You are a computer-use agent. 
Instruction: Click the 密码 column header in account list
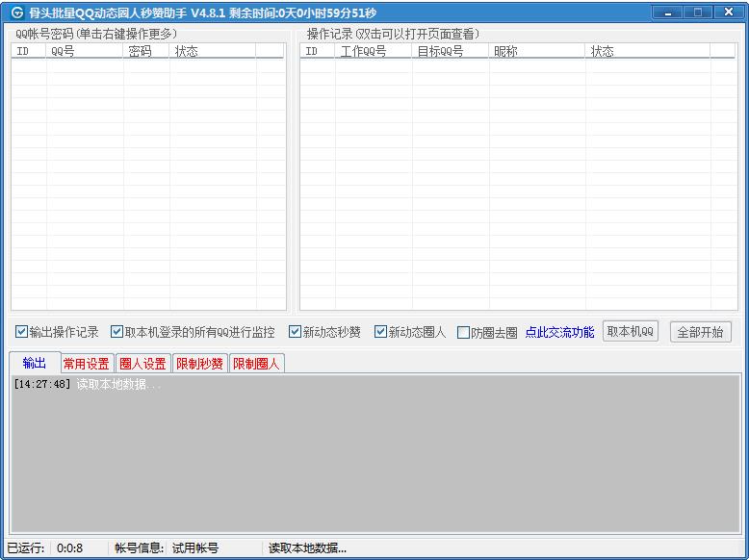click(146, 51)
